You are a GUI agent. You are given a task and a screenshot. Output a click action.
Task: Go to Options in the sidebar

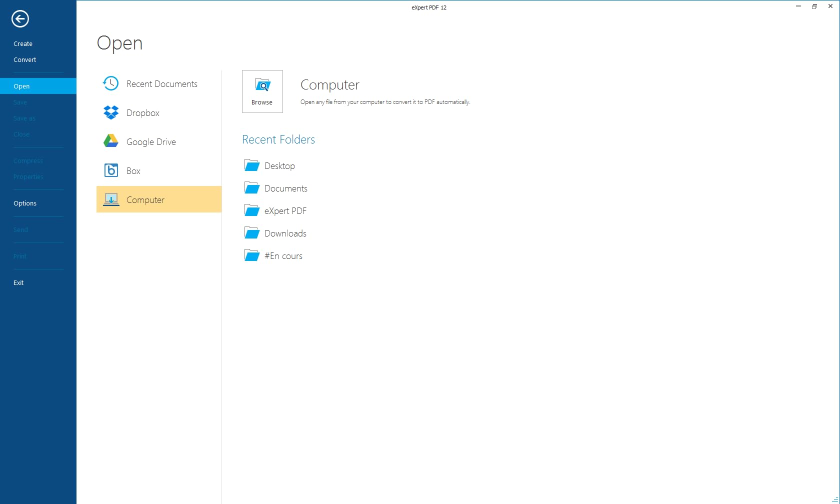click(x=25, y=203)
